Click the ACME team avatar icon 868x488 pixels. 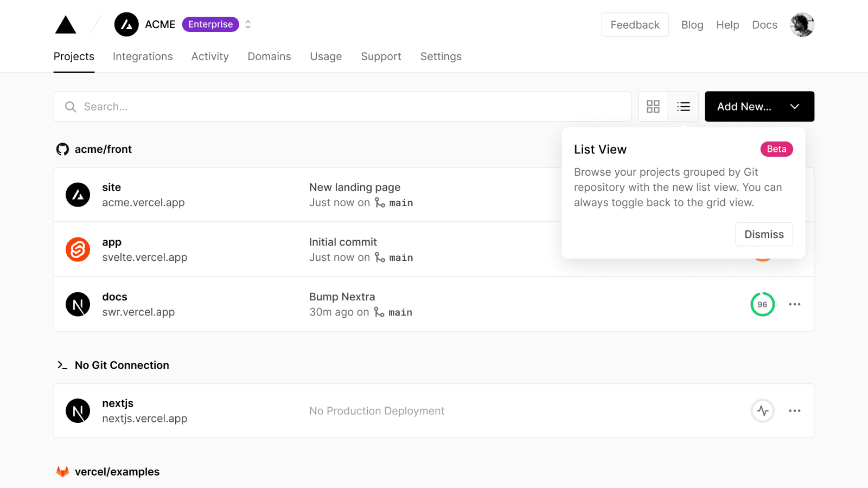click(126, 25)
